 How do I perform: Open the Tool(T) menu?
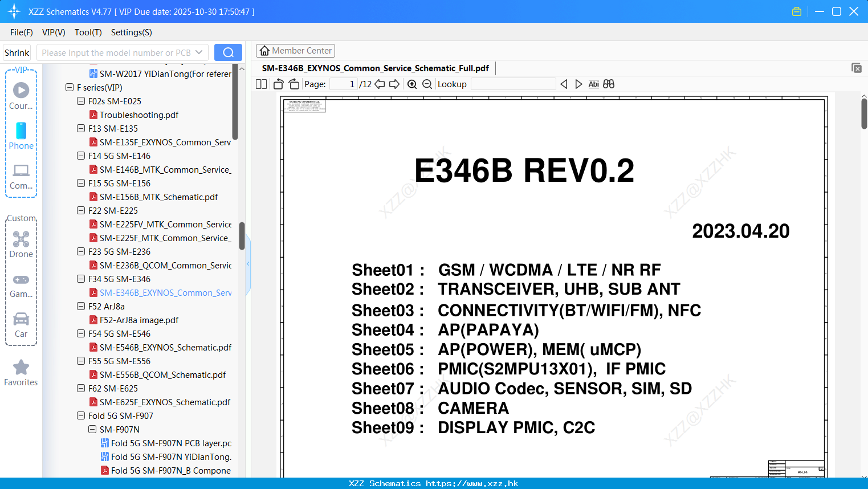88,32
